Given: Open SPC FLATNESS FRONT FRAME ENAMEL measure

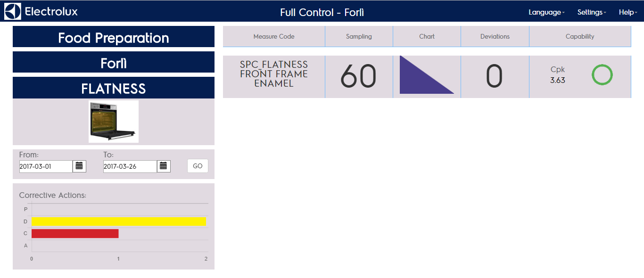Looking at the screenshot, I should [x=274, y=74].
